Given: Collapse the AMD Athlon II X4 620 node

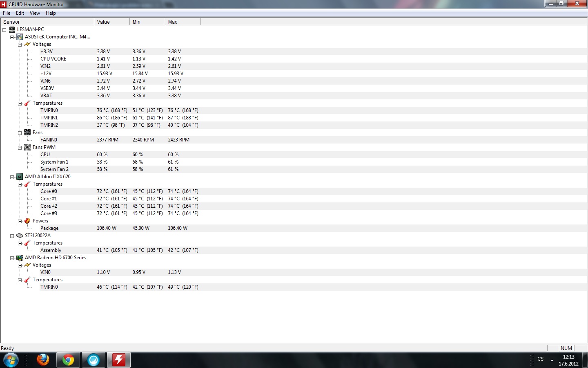Looking at the screenshot, I should [x=12, y=177].
